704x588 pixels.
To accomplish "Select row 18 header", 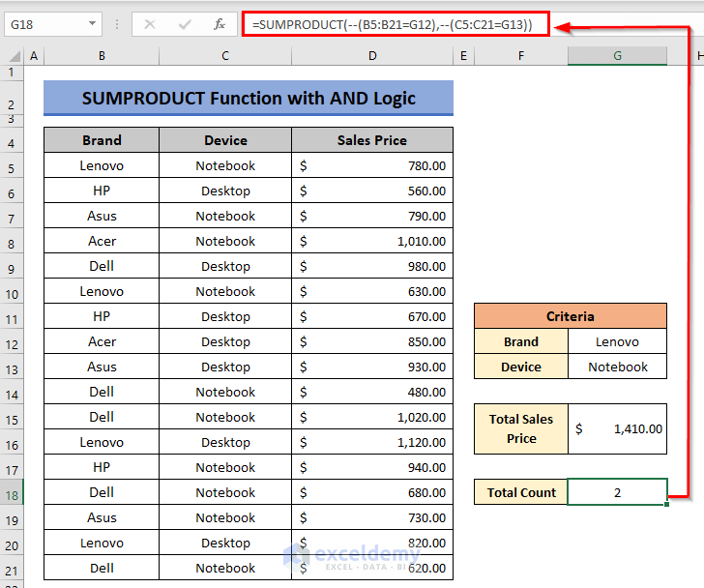I will point(12,492).
